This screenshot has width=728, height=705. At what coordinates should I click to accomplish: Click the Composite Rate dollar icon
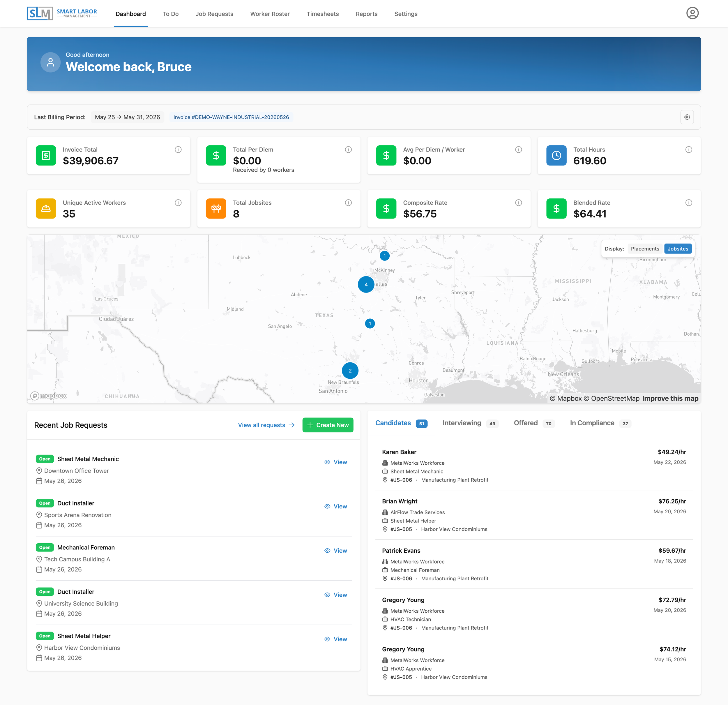[x=386, y=209]
